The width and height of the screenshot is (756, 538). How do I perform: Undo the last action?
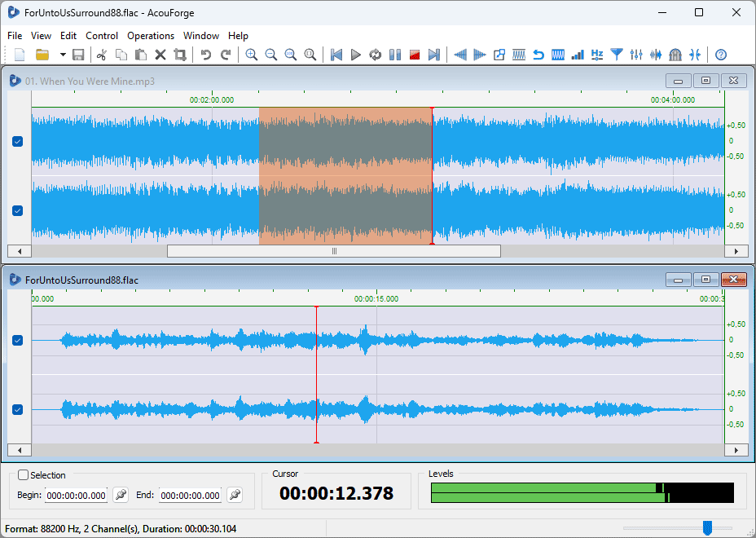click(x=206, y=55)
